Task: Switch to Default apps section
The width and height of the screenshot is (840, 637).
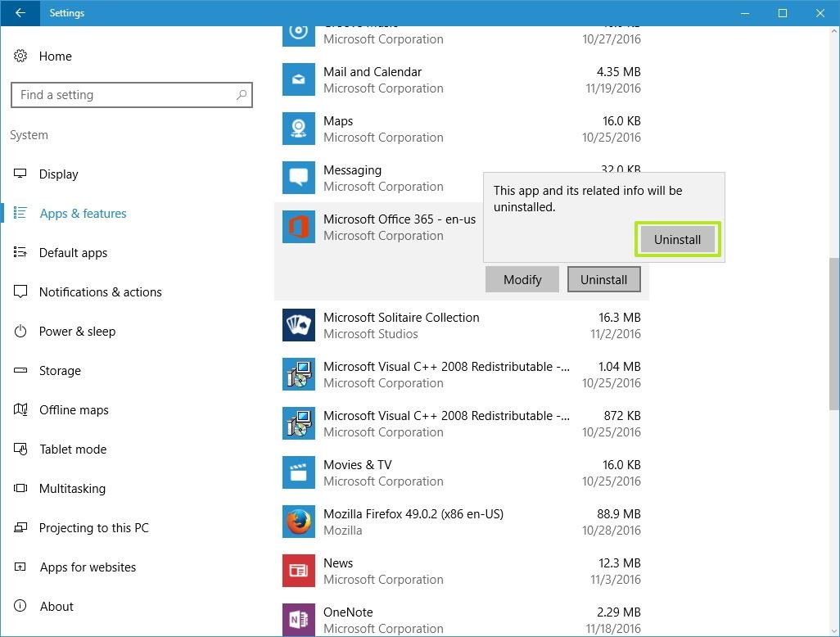Action: (x=73, y=253)
